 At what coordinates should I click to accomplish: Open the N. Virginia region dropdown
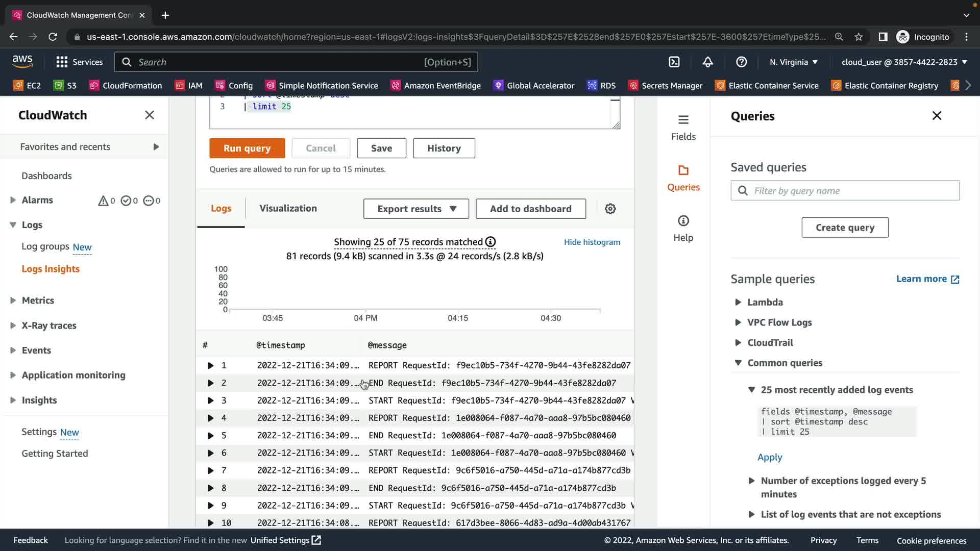[794, 62]
